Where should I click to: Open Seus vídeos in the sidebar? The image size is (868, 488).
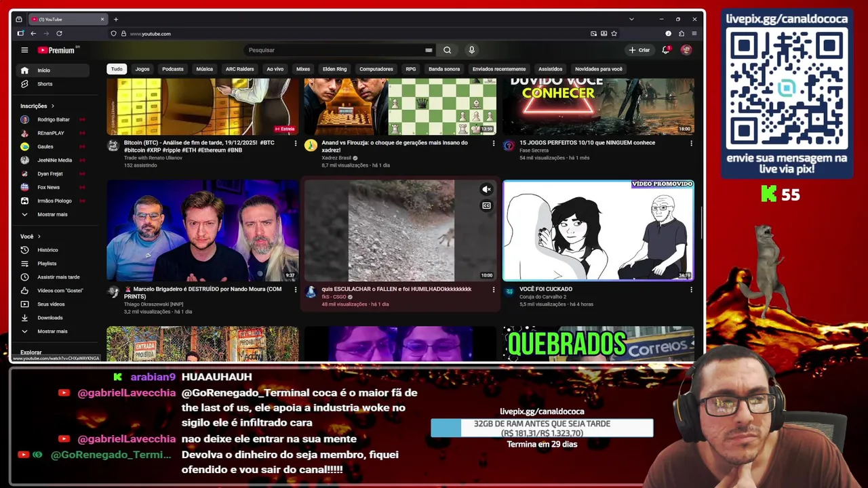53,304
